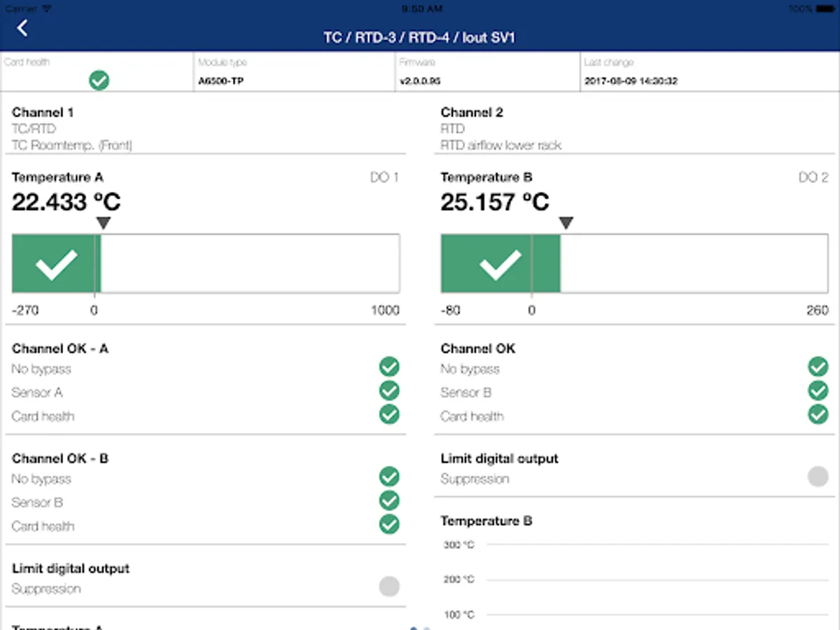840x630 pixels.
Task: Select the Module type A6500-TP field
Action: tap(294, 72)
